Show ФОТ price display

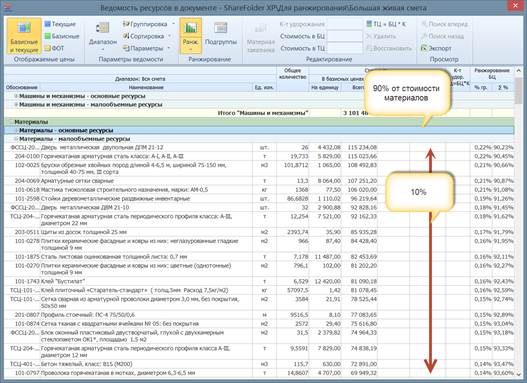pos(54,48)
